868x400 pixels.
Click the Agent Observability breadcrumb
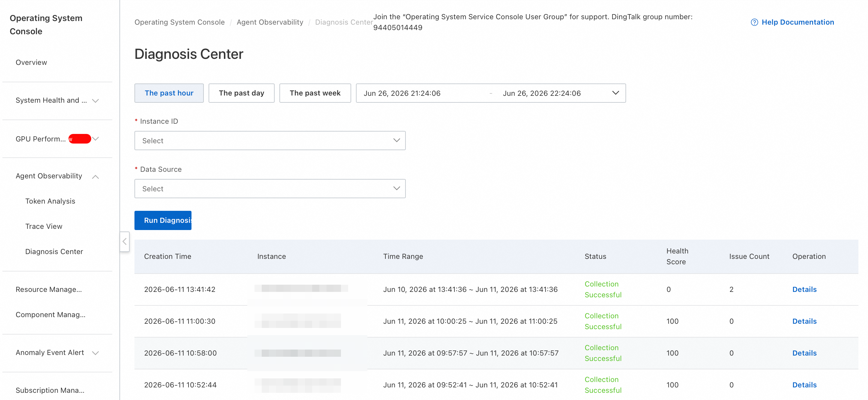(270, 22)
